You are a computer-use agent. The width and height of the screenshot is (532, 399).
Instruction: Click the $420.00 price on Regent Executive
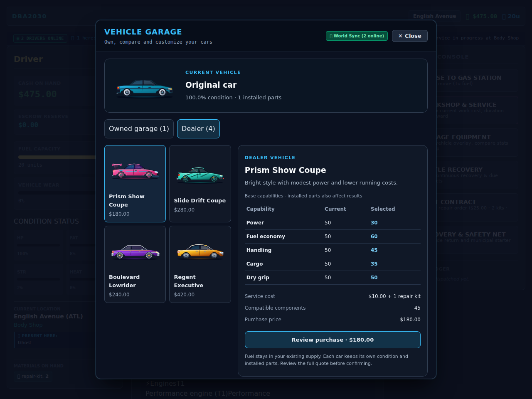[184, 295]
